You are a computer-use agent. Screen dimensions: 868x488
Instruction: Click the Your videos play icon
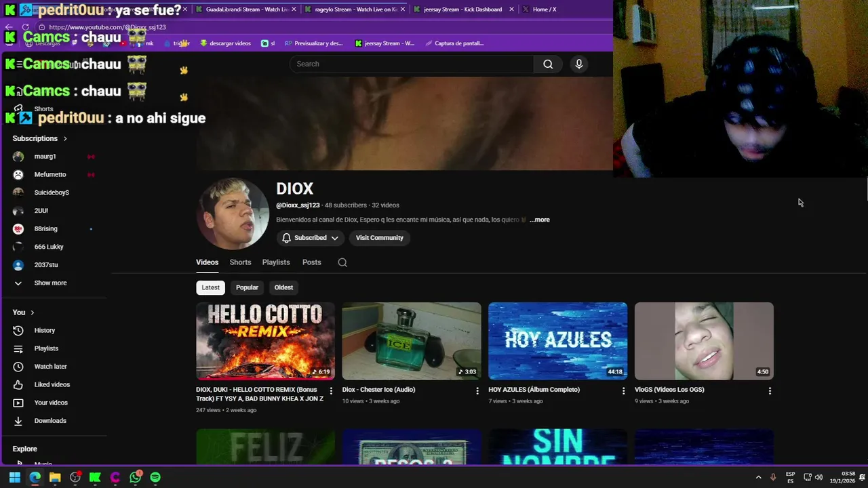18,403
